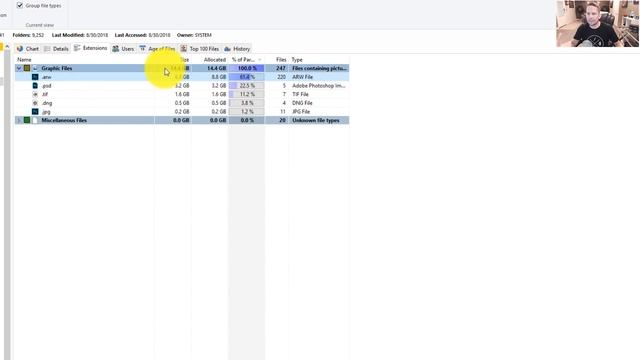Open the Top 100 Files tab
This screenshot has height=360, width=640.
pos(200,49)
